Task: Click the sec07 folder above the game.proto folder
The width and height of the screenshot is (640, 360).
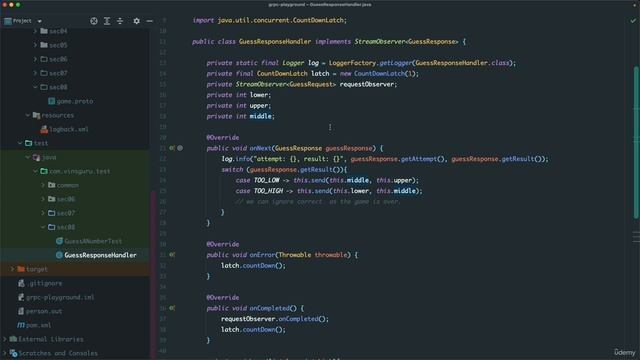Action: (x=54, y=73)
